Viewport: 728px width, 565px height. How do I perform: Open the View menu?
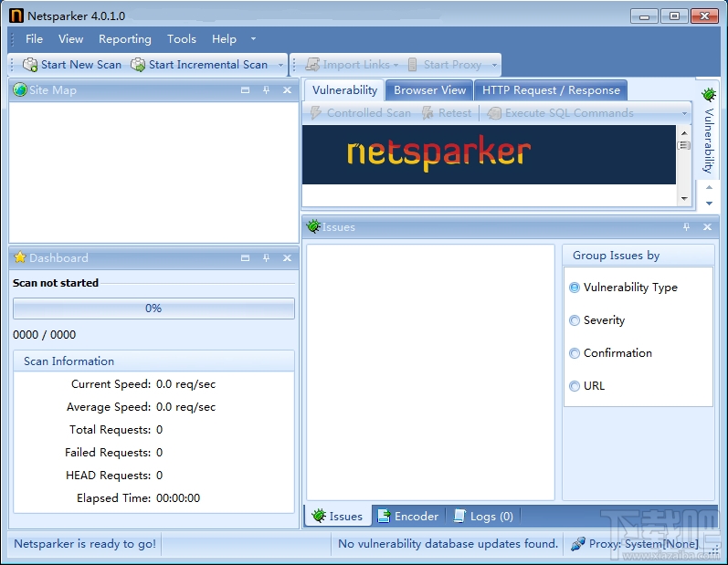tap(70, 39)
